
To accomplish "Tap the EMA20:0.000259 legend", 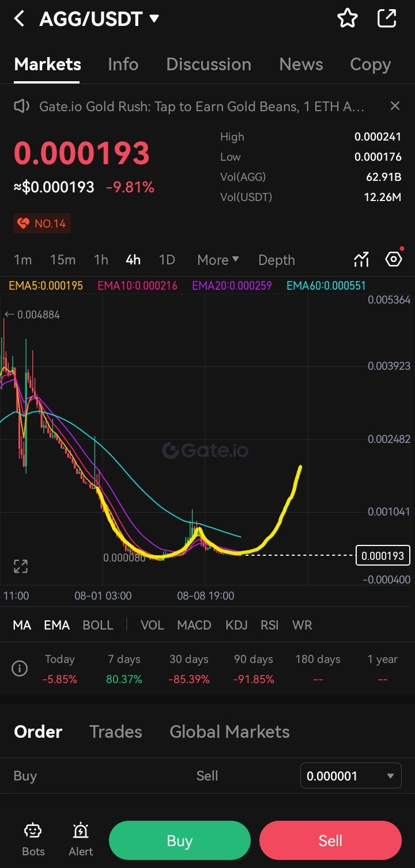I will pyautogui.click(x=232, y=285).
